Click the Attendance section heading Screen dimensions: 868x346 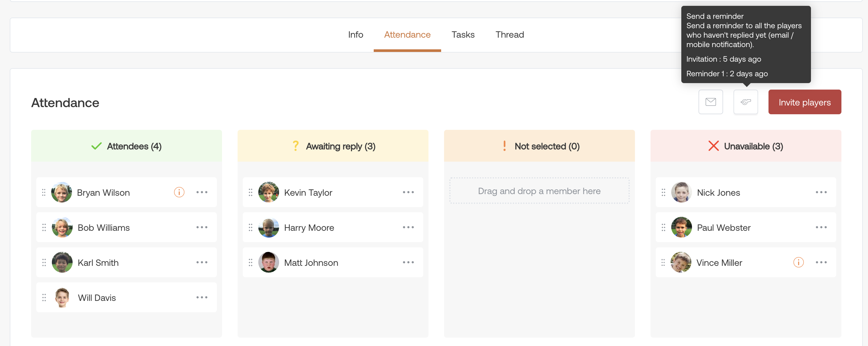pyautogui.click(x=65, y=103)
